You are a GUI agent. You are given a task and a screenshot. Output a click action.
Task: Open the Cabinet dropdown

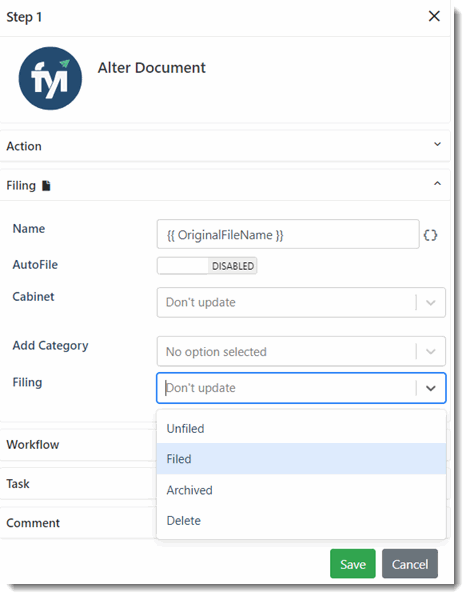[x=301, y=303]
